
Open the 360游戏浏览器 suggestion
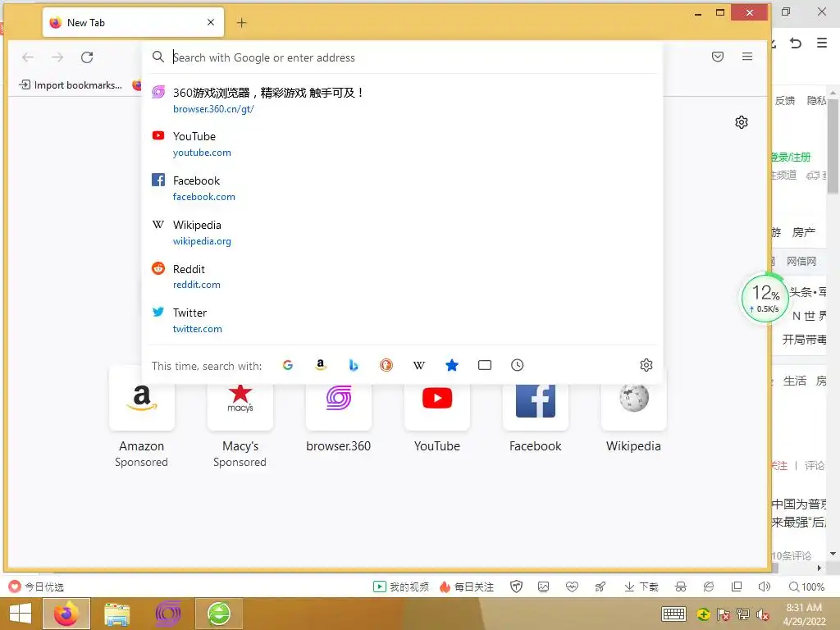[402, 100]
